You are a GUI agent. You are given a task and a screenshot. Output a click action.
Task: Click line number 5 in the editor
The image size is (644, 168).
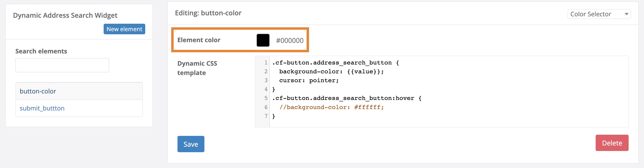coord(266,98)
